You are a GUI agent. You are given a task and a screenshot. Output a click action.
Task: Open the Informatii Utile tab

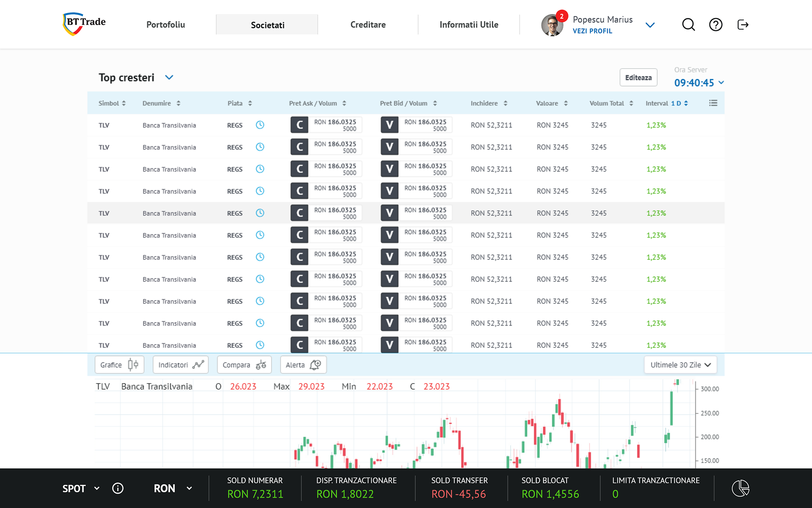[469, 25]
